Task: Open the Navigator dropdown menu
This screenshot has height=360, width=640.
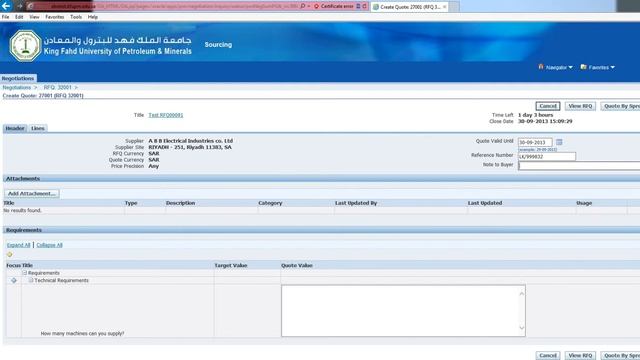Action: click(556, 67)
